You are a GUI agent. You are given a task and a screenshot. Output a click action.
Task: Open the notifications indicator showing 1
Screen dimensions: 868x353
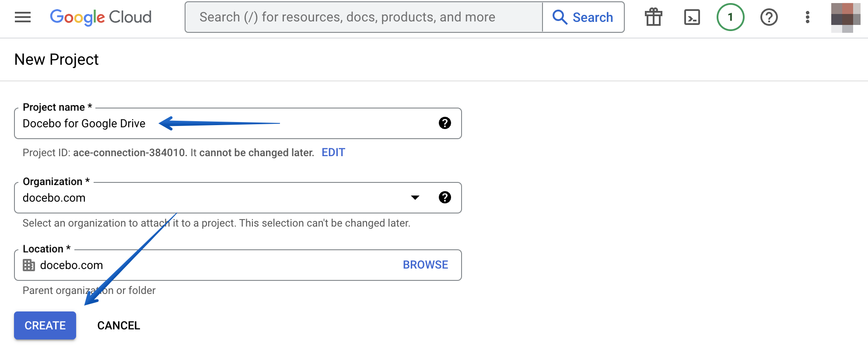click(730, 17)
